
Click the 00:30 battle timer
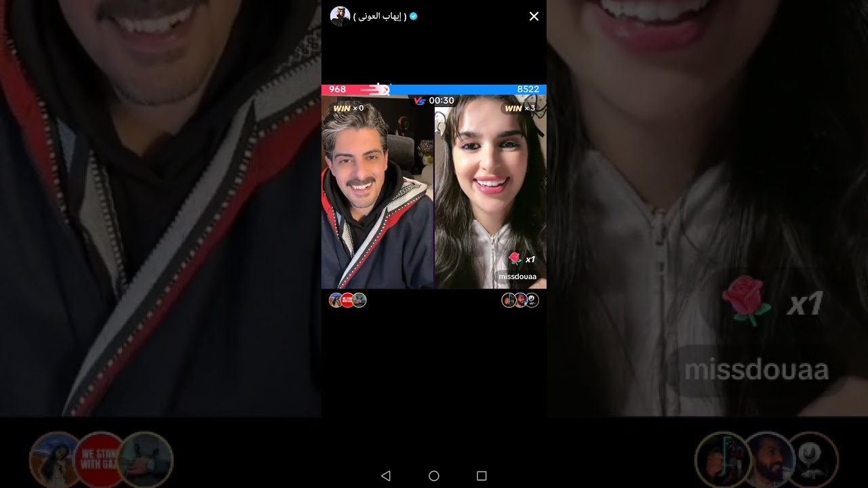441,101
